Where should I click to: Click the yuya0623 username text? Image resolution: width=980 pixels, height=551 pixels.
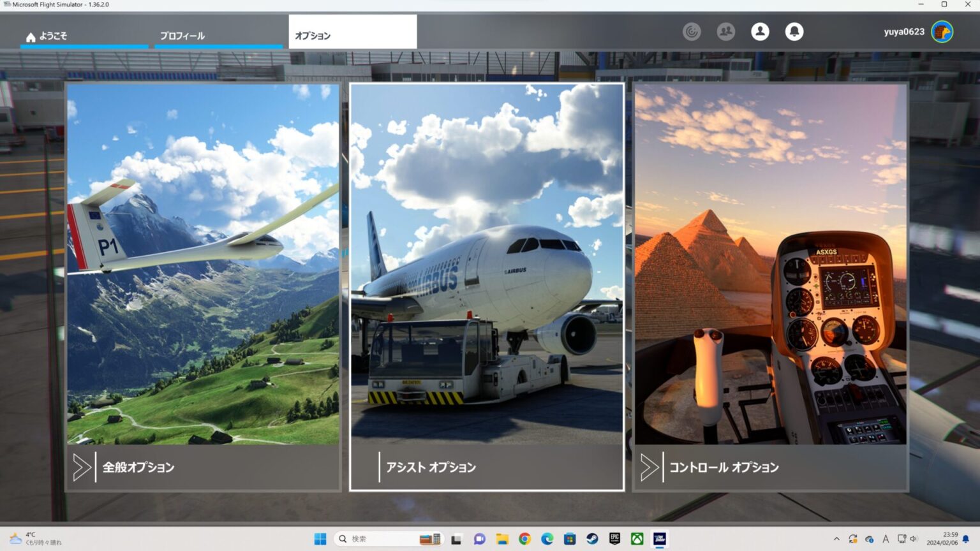pyautogui.click(x=903, y=32)
